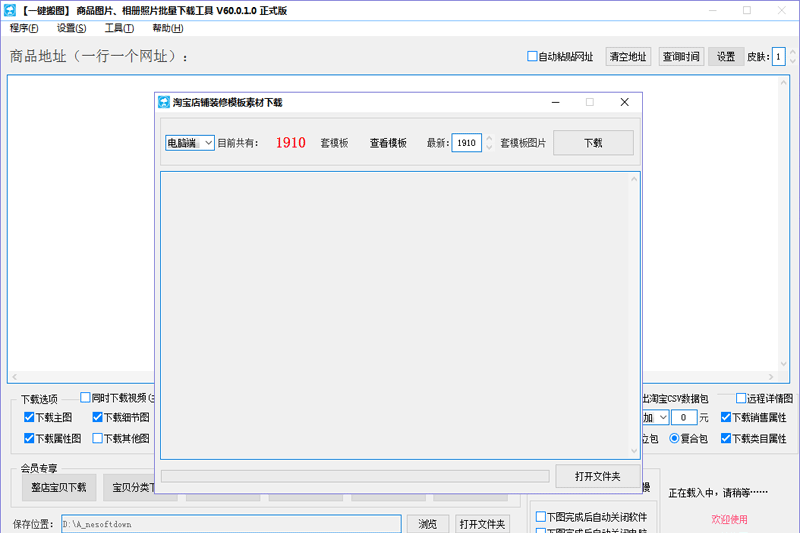Click 打开文件夹 button in the dialog

click(x=597, y=476)
